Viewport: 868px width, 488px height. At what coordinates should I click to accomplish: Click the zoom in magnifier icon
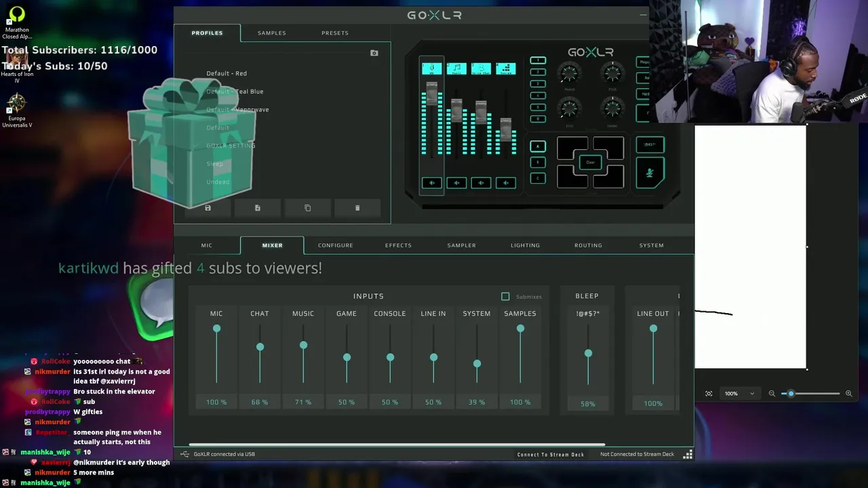(848, 394)
